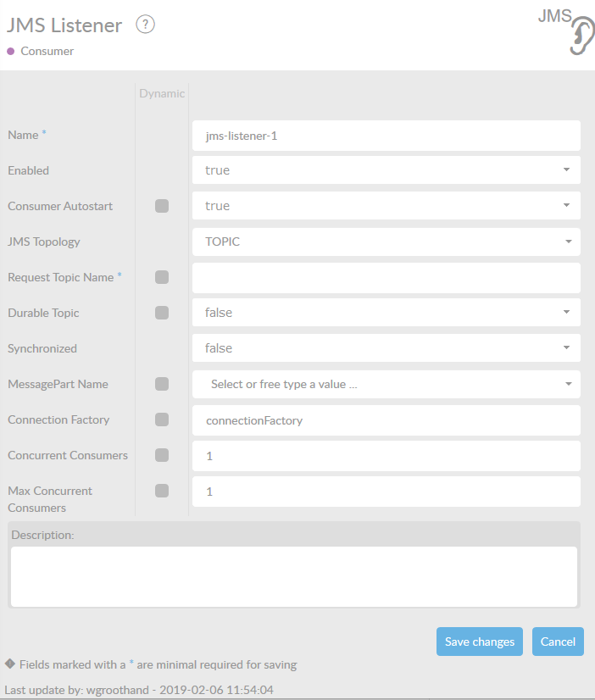
Task: Click into the Description text area
Action: click(294, 576)
